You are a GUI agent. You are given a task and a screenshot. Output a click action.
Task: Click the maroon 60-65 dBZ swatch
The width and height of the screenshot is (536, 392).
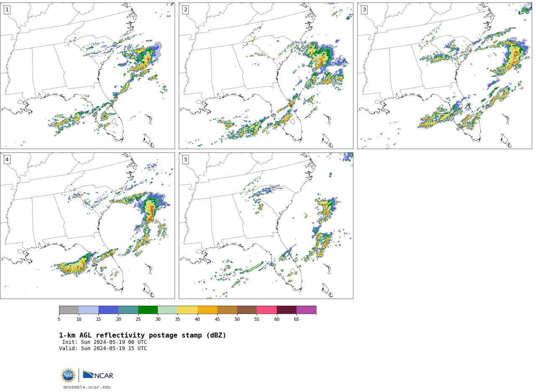(286, 310)
